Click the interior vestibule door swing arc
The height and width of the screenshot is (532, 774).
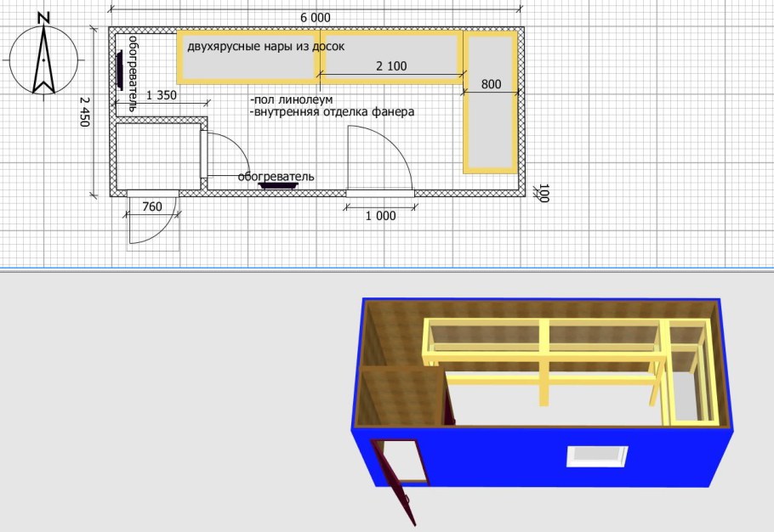[226, 153]
